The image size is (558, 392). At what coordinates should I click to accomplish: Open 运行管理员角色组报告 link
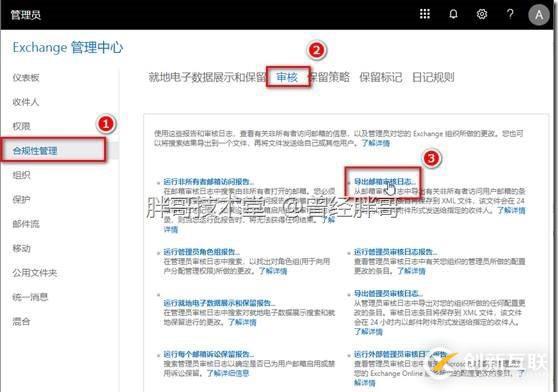[201, 252]
